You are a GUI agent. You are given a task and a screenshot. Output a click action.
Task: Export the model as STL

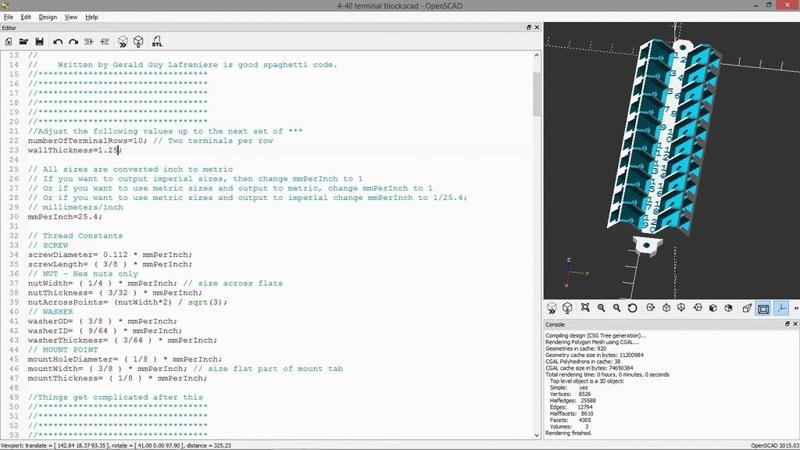coord(157,42)
